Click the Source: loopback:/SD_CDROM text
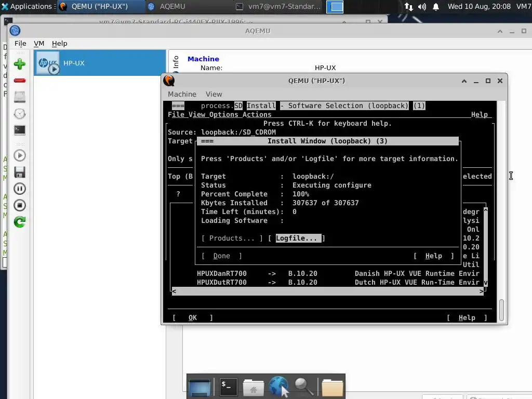 click(x=221, y=132)
